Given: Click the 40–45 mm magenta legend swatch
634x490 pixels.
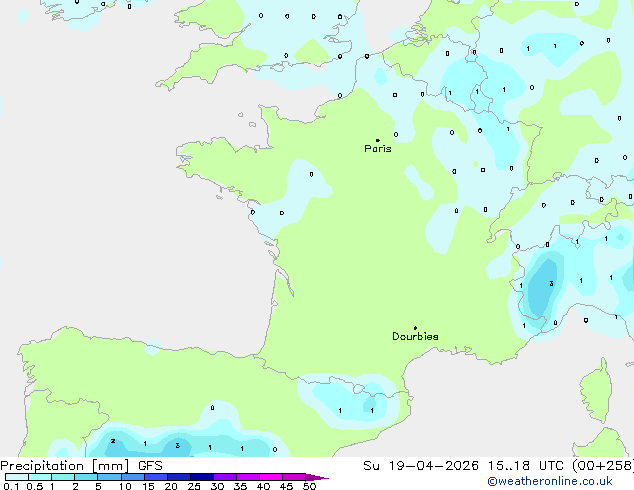Looking at the screenshot, I should pyautogui.click(x=271, y=477).
